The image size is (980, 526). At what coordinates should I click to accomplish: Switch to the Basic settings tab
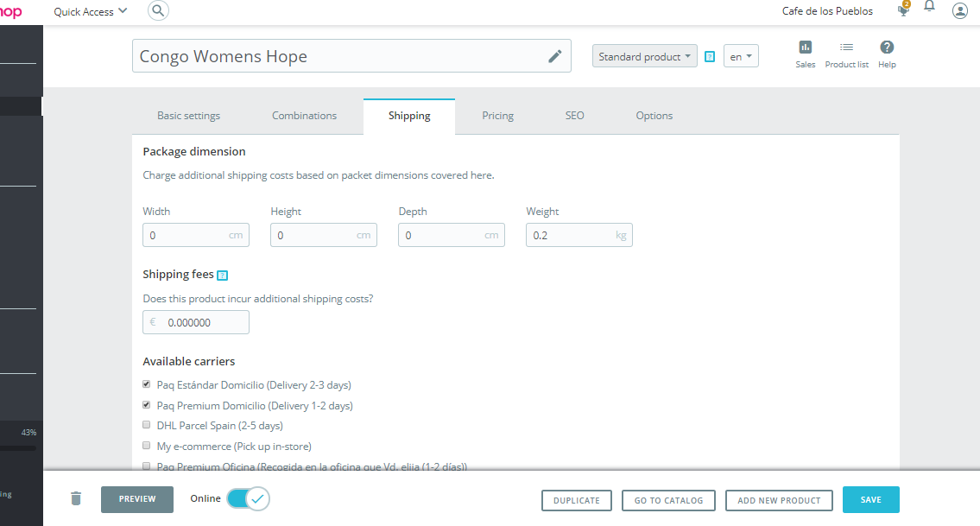click(x=189, y=116)
